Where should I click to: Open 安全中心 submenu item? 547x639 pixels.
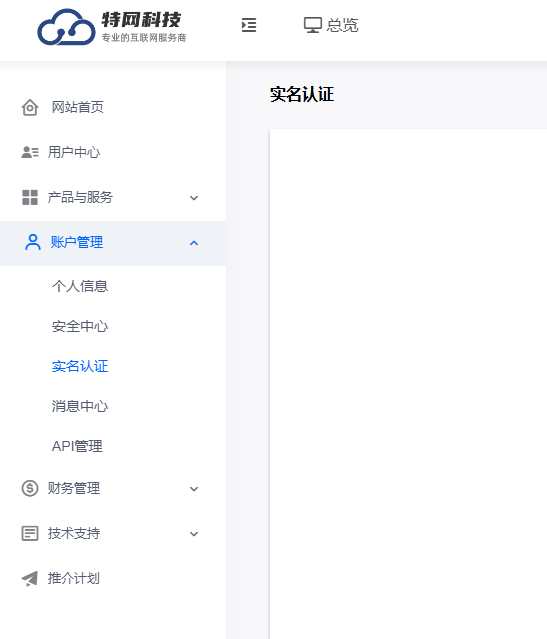[80, 326]
